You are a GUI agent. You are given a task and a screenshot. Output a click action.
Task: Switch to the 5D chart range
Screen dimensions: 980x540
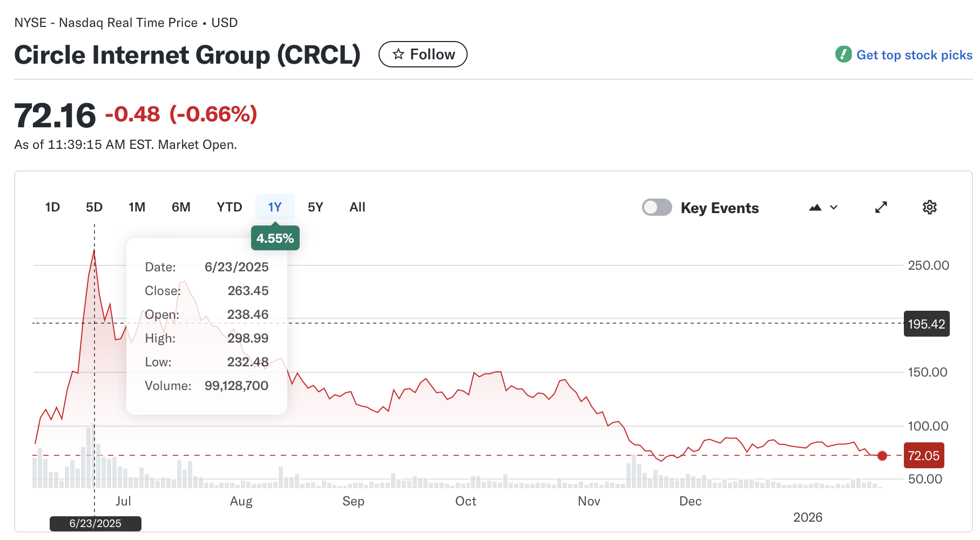coord(94,207)
